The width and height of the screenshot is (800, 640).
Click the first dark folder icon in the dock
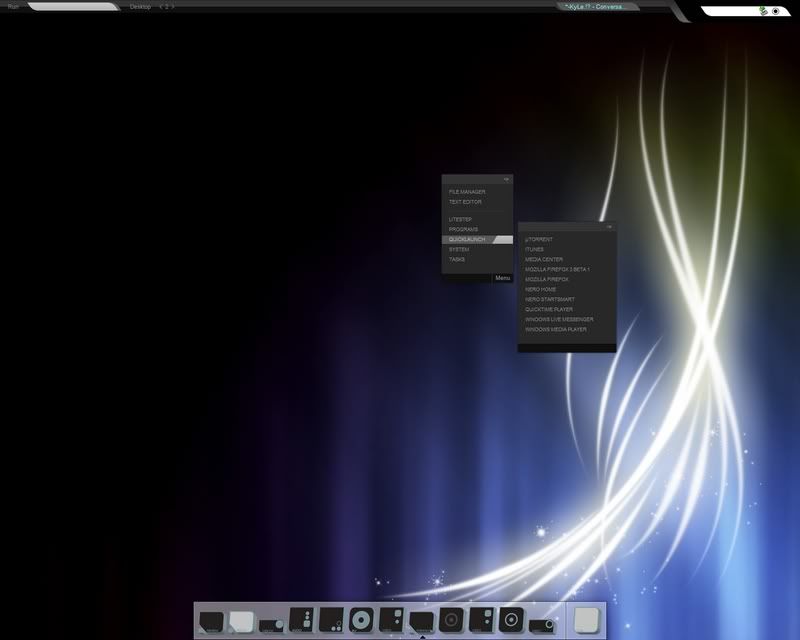click(x=211, y=621)
